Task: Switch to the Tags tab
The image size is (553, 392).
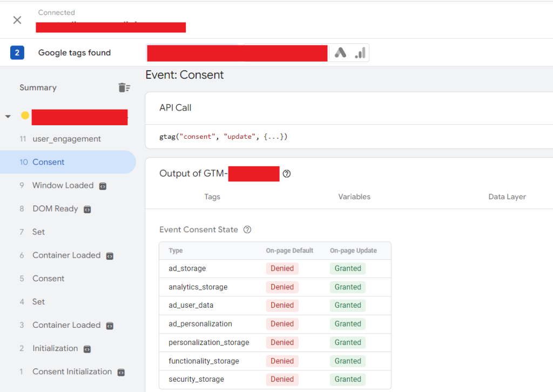Action: [212, 197]
